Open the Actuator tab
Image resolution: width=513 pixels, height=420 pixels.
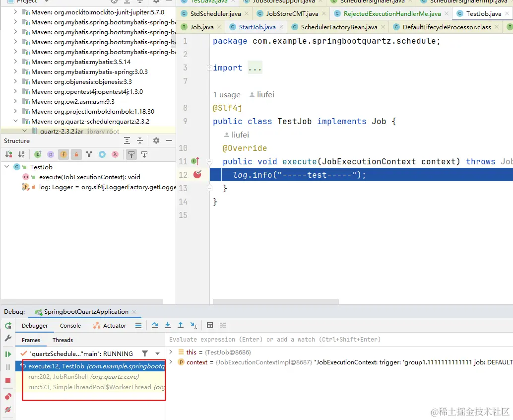pyautogui.click(x=110, y=325)
